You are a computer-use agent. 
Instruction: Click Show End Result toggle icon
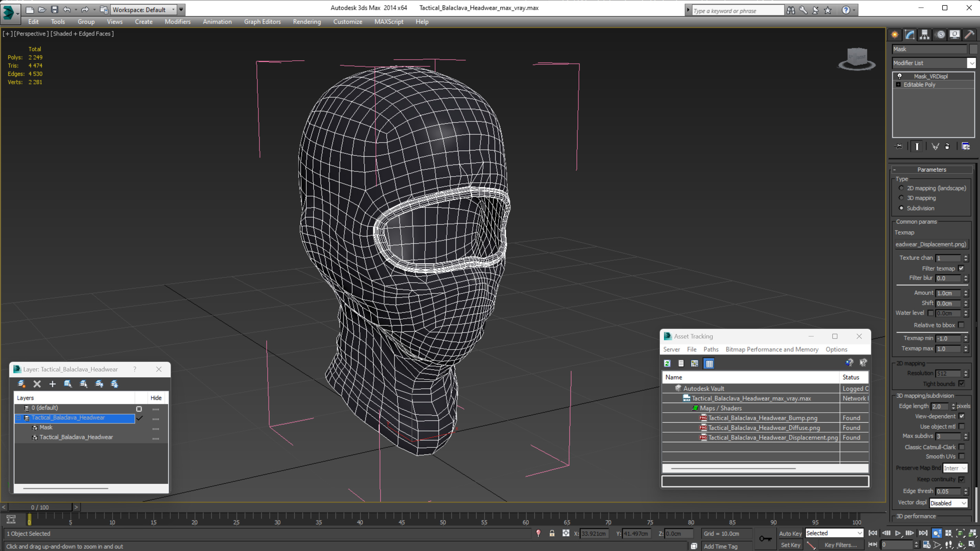917,146
